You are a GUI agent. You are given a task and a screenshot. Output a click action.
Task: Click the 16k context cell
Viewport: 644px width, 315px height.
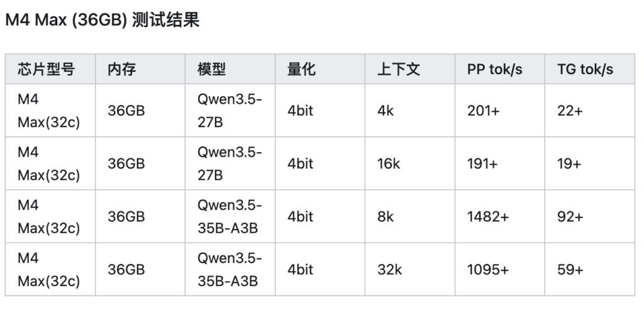pyautogui.click(x=410, y=163)
